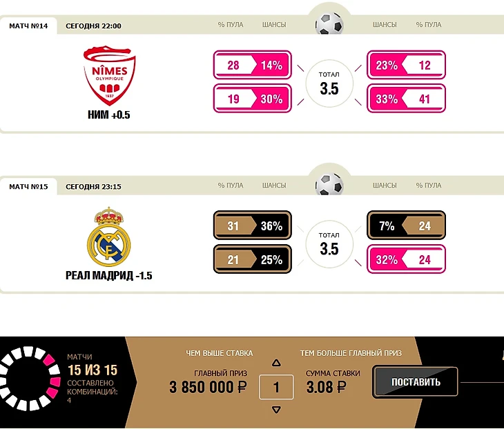Screen dimensions: 504x429
Task: Click the soccer ball above match 15
Action: click(x=329, y=183)
